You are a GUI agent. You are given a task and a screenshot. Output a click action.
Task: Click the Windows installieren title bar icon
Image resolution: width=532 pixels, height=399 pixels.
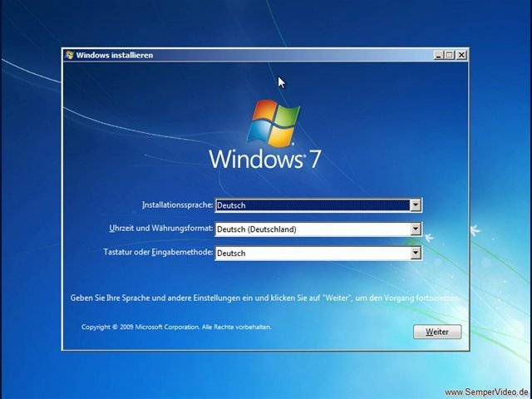(69, 55)
